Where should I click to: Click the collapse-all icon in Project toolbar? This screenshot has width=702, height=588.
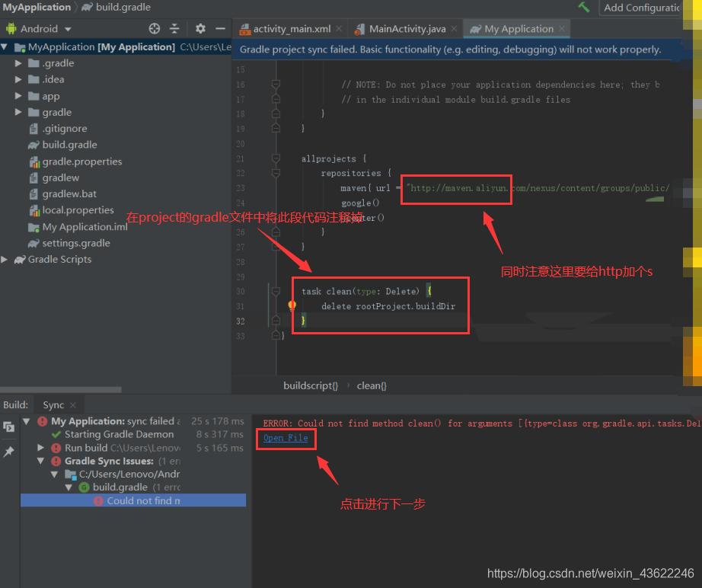coord(174,28)
